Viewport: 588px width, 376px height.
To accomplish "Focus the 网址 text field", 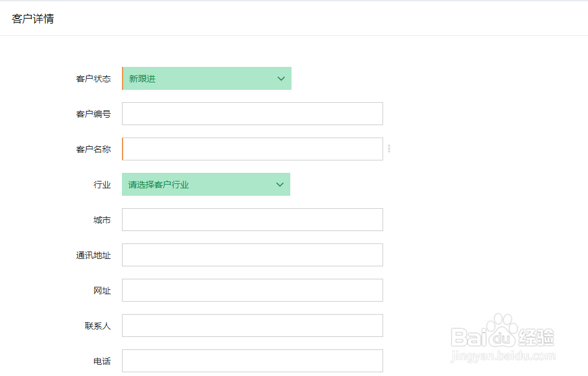I will (252, 291).
